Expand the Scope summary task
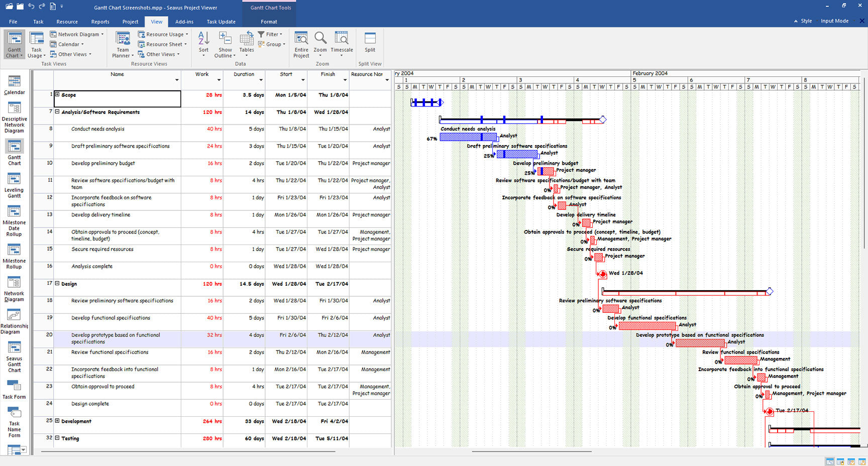868x466 pixels. 57,94
